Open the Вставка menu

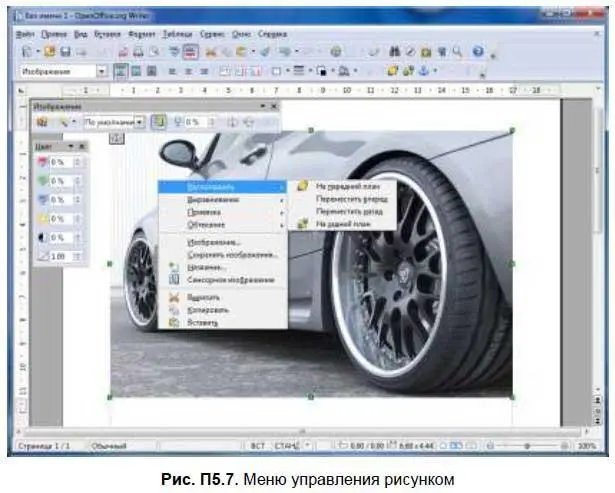click(107, 34)
